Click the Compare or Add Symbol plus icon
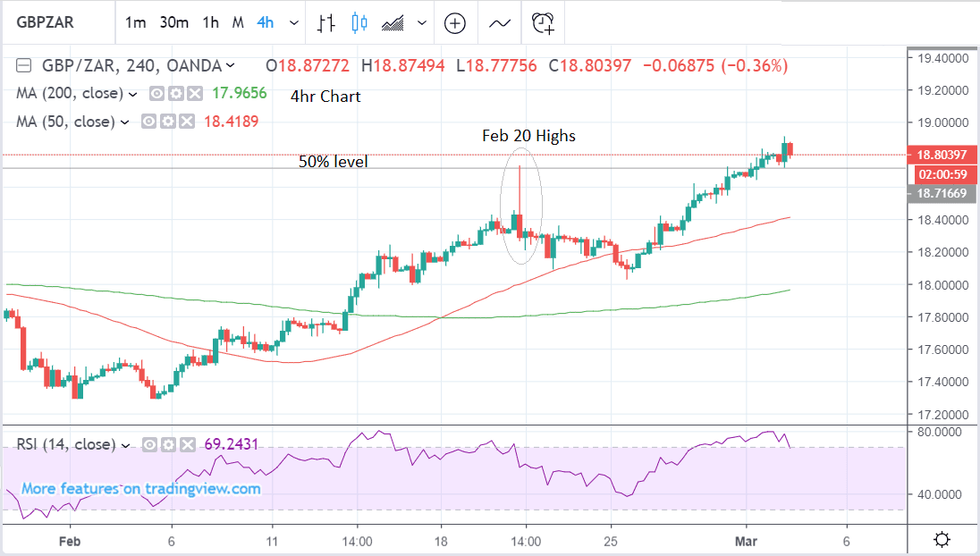 pyautogui.click(x=455, y=22)
